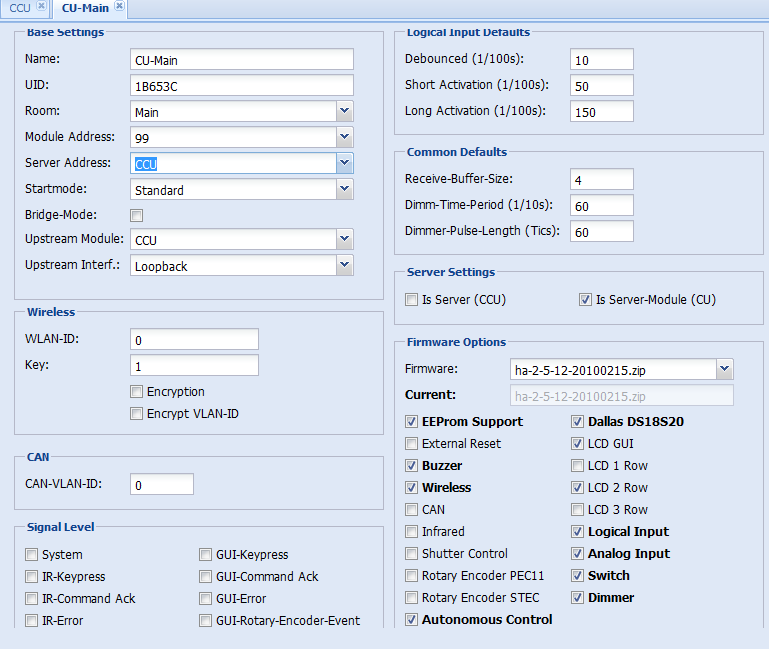Focus the UID text field

[x=242, y=85]
